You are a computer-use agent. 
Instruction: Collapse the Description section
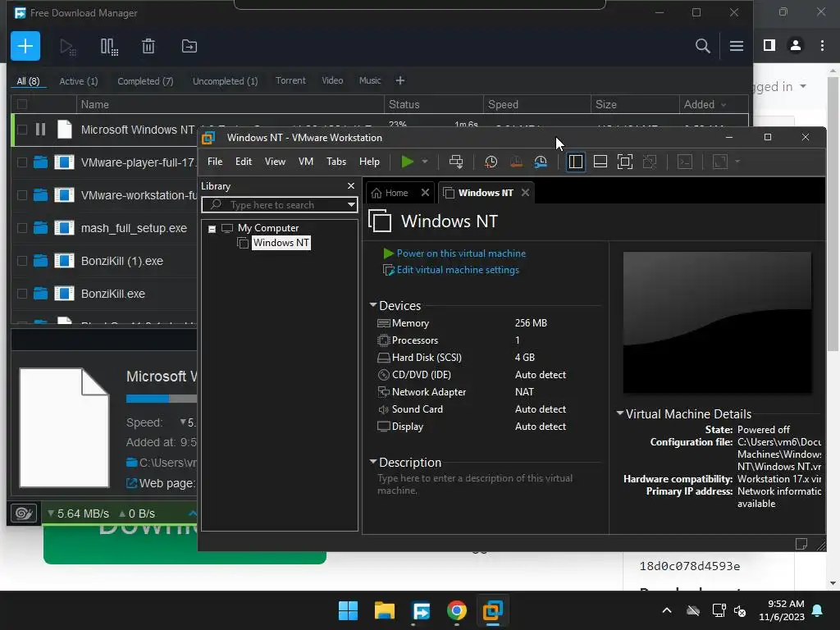[373, 461]
